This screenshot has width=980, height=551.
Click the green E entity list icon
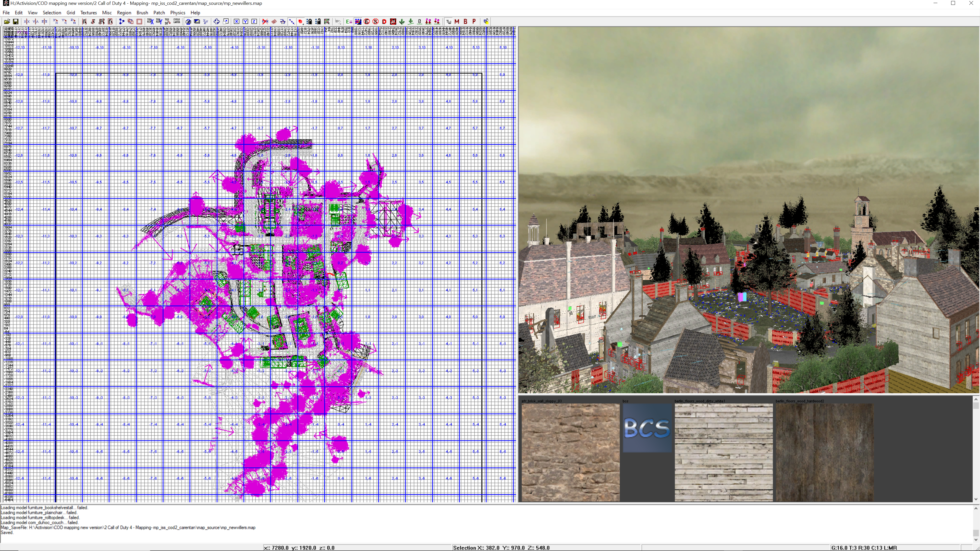coord(349,21)
